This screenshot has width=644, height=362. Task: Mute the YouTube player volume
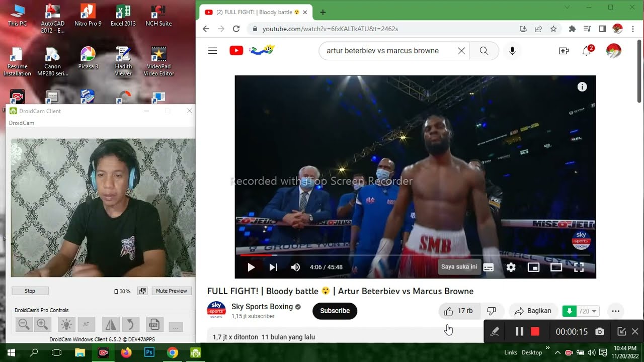tap(295, 267)
